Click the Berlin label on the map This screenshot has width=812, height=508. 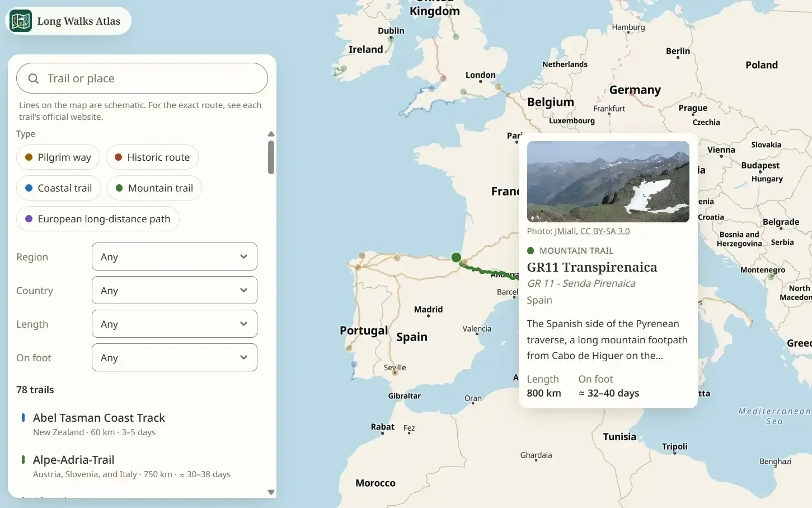678,51
